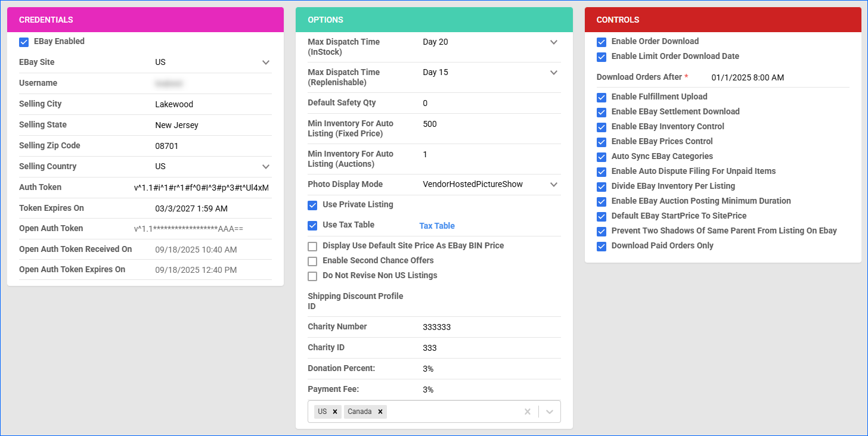Open the Tax Table link
The image size is (868, 436).
click(x=437, y=226)
